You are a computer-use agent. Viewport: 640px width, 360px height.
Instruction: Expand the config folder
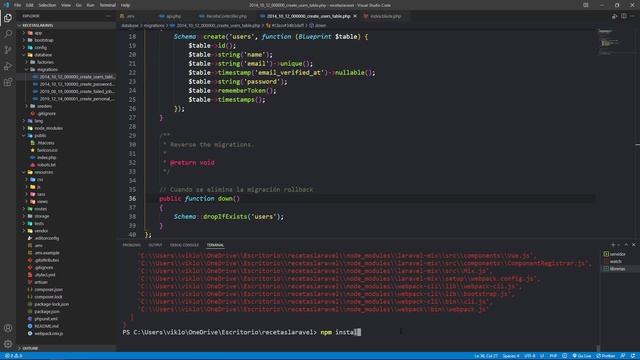[x=40, y=47]
